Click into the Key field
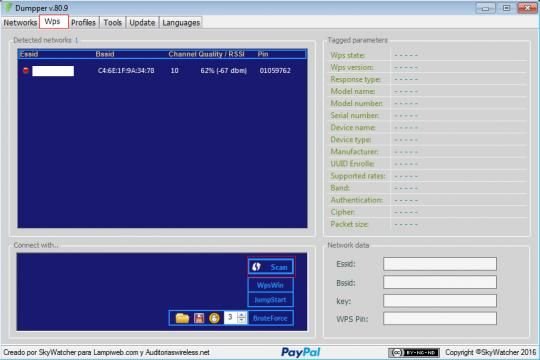 pos(440,301)
